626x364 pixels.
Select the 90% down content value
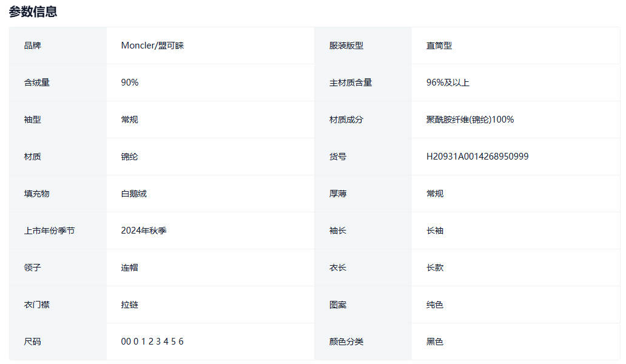click(130, 83)
